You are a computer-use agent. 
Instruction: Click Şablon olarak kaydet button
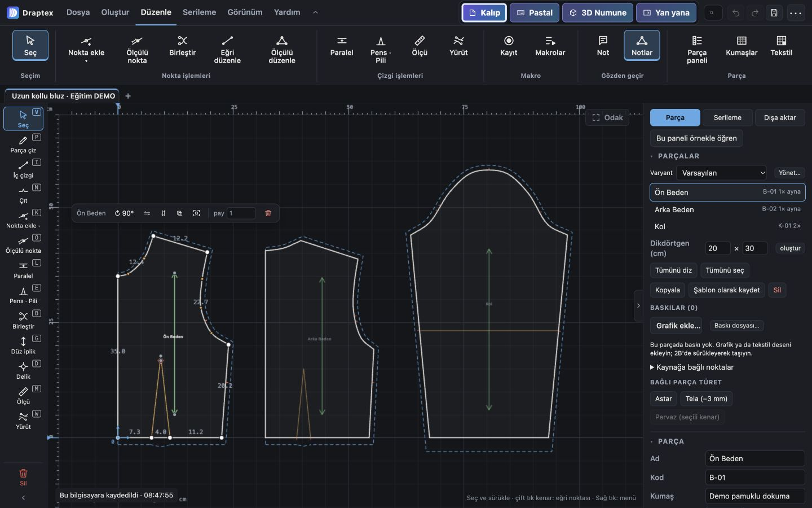tap(726, 290)
